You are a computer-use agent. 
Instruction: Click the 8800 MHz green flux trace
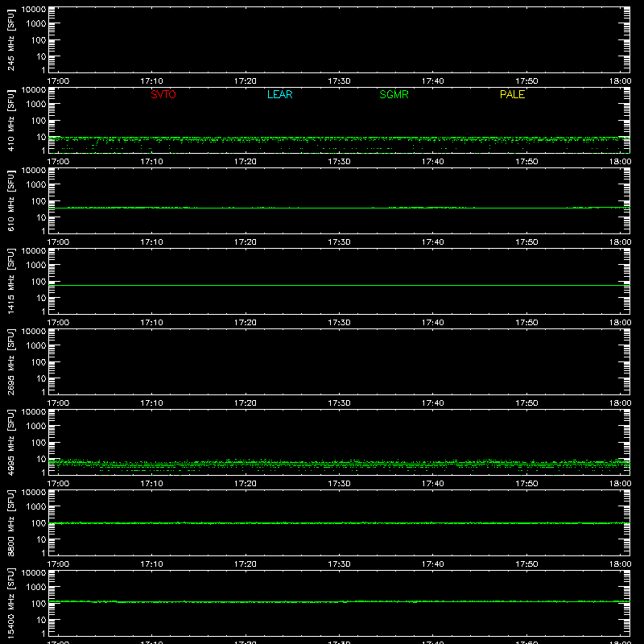pos(339,523)
